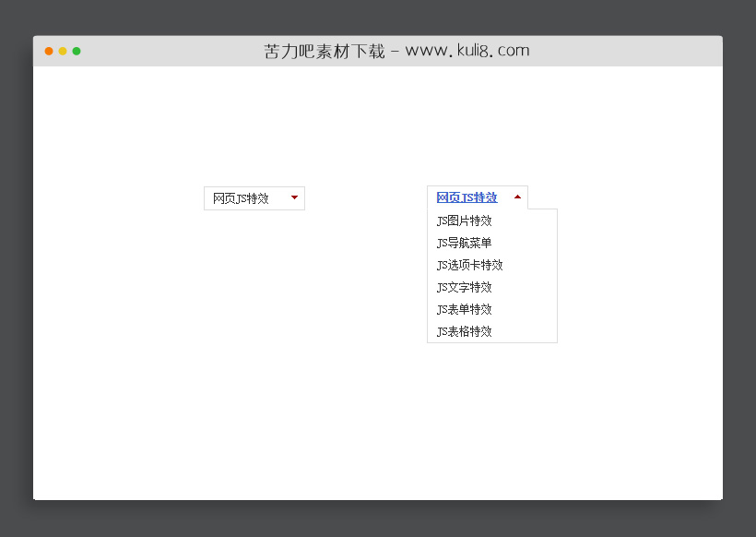Click the green traffic-light window button
Viewport: 756px width, 537px height.
click(77, 52)
